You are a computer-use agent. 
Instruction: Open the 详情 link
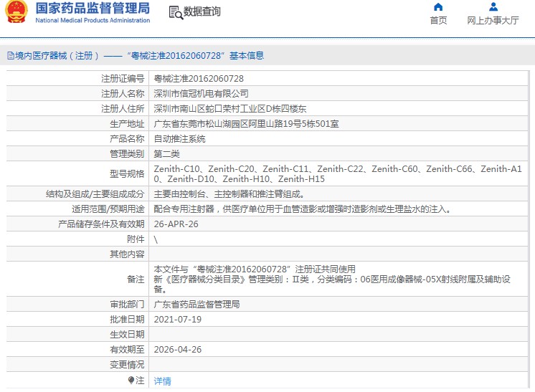(163, 381)
